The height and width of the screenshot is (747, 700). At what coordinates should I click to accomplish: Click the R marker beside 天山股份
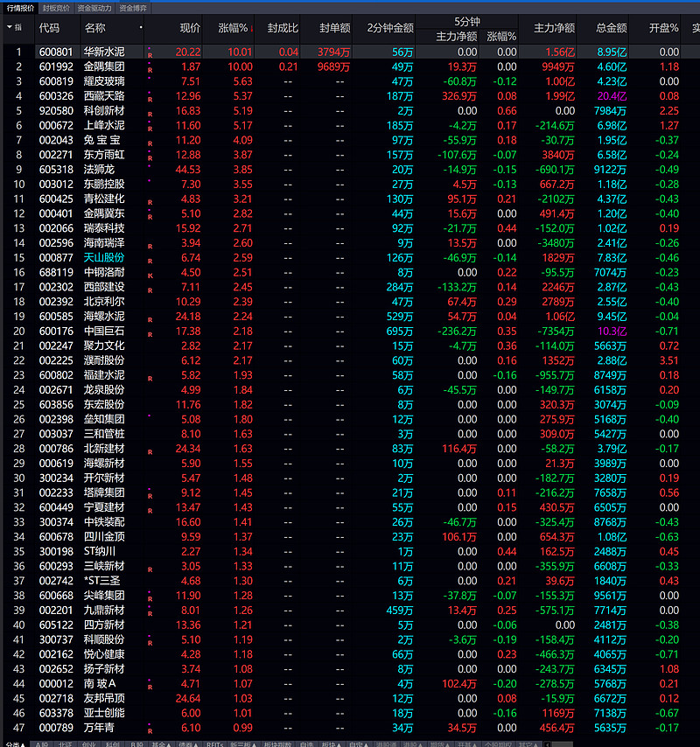150,261
